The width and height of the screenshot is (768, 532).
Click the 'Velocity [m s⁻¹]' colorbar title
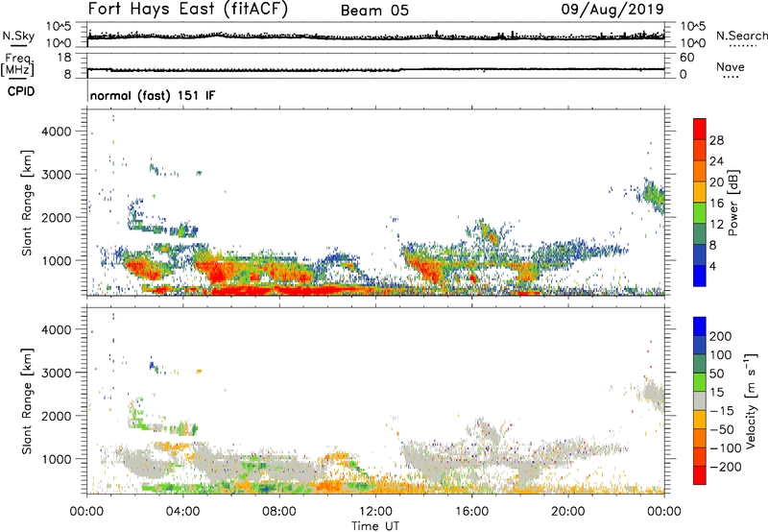pyautogui.click(x=750, y=400)
